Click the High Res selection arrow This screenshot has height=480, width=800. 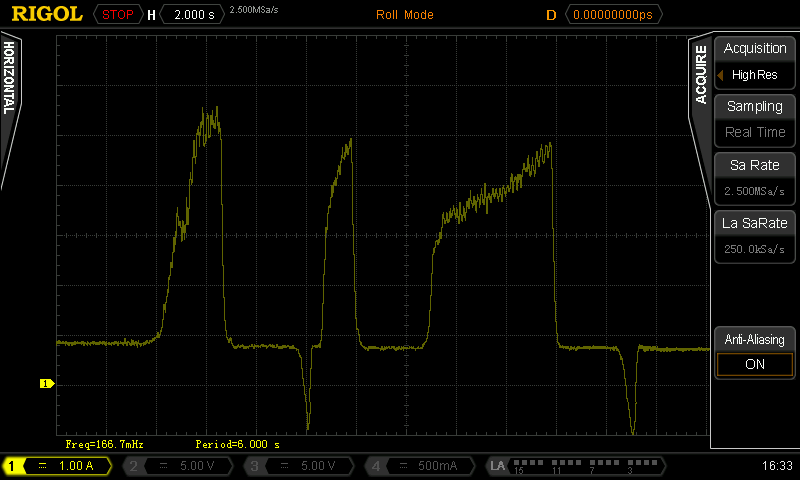[x=720, y=75]
